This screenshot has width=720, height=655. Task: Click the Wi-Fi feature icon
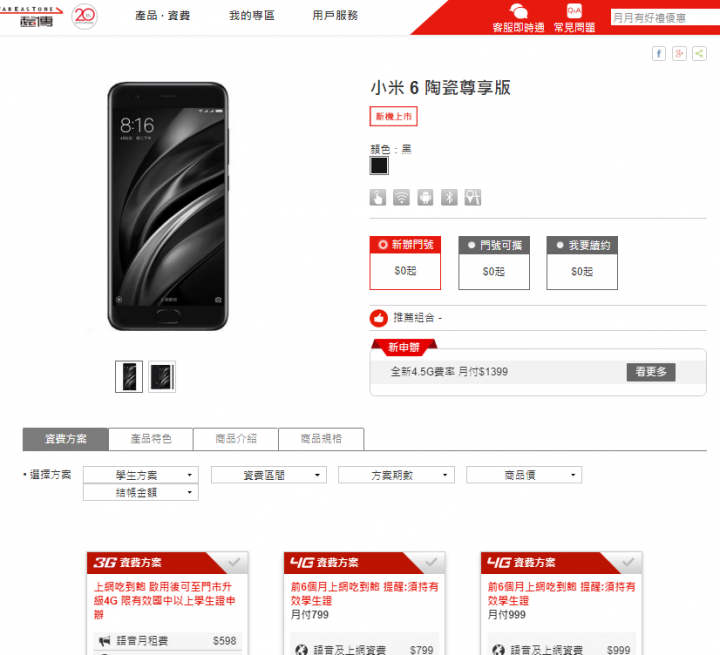pyautogui.click(x=401, y=198)
